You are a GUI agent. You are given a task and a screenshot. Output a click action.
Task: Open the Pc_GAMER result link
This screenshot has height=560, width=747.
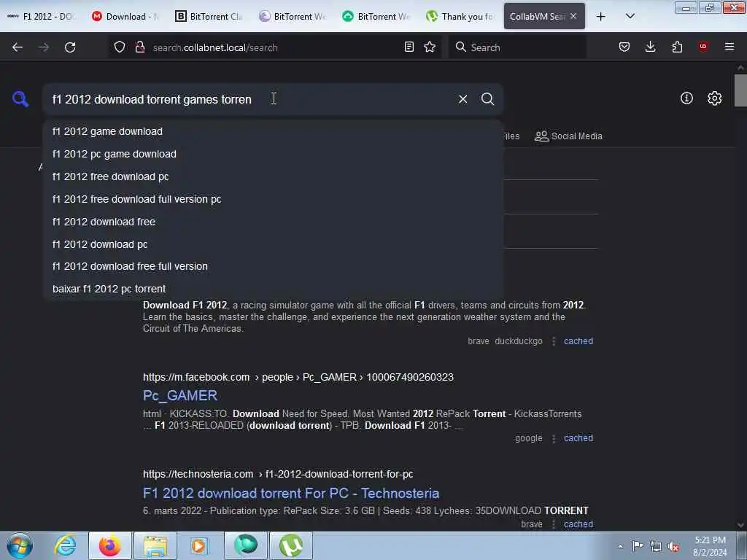click(x=180, y=395)
